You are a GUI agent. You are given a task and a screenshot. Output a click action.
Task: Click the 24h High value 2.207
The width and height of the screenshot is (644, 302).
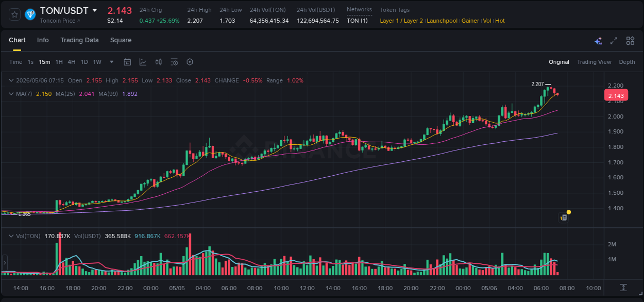(x=195, y=21)
